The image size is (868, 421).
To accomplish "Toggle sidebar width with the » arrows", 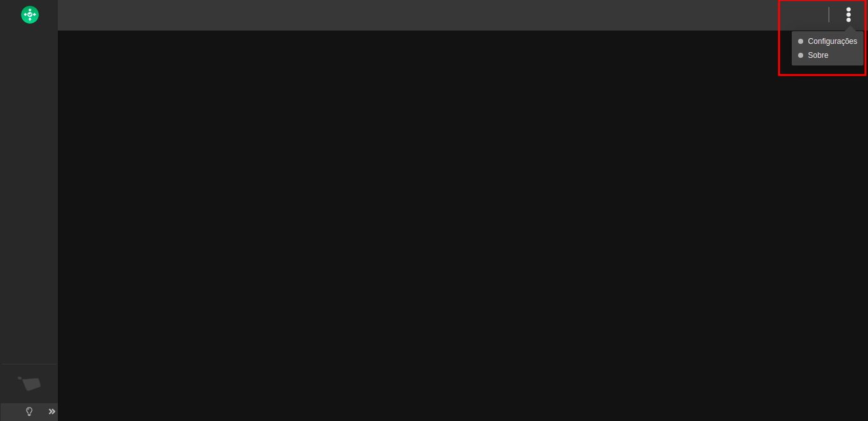I will [51, 411].
